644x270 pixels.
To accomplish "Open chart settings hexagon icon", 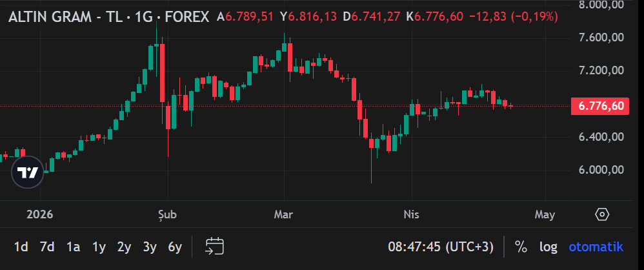I will click(602, 214).
